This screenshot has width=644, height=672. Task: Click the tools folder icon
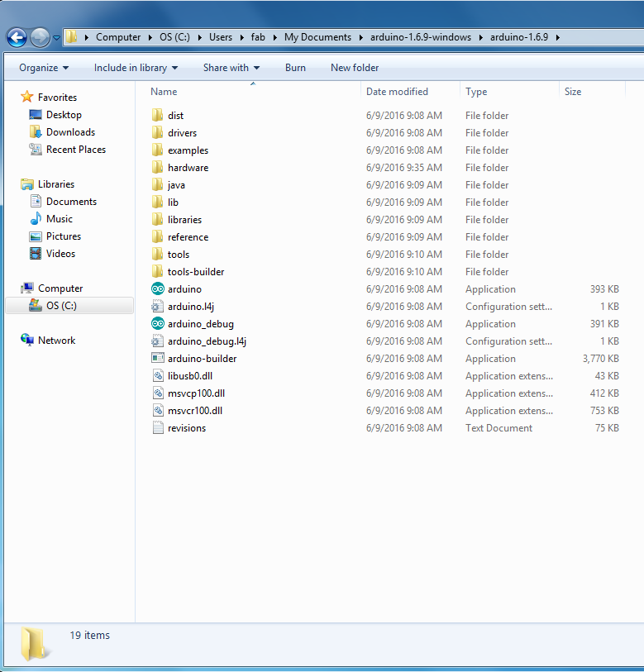coord(157,254)
